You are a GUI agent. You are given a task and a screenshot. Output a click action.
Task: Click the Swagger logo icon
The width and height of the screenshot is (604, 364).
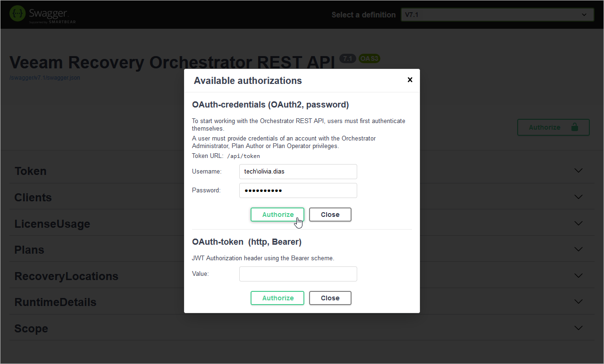pyautogui.click(x=18, y=14)
